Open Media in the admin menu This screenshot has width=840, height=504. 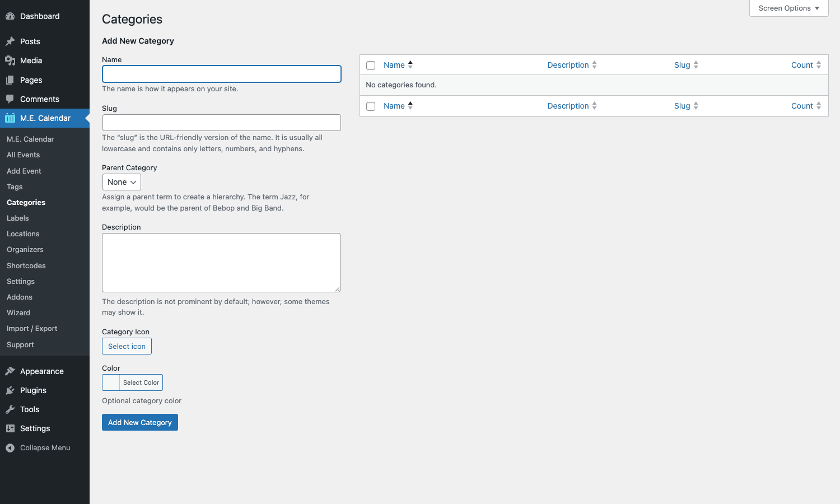45,60
